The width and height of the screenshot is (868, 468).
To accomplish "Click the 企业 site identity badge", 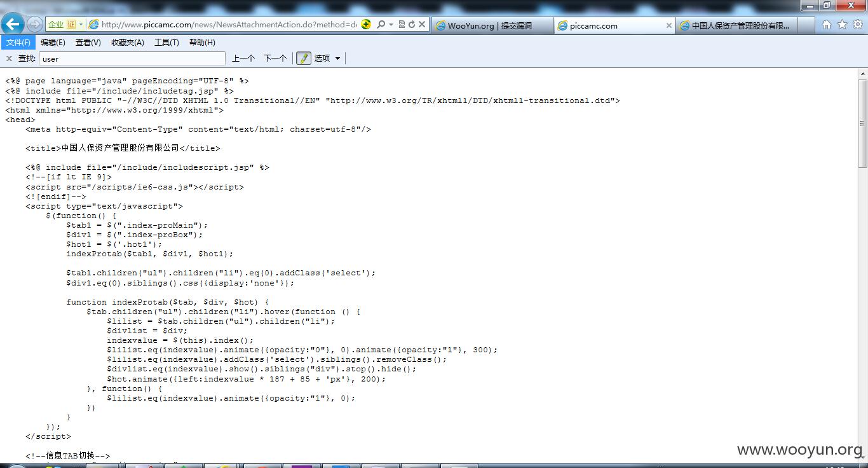I will pyautogui.click(x=56, y=24).
